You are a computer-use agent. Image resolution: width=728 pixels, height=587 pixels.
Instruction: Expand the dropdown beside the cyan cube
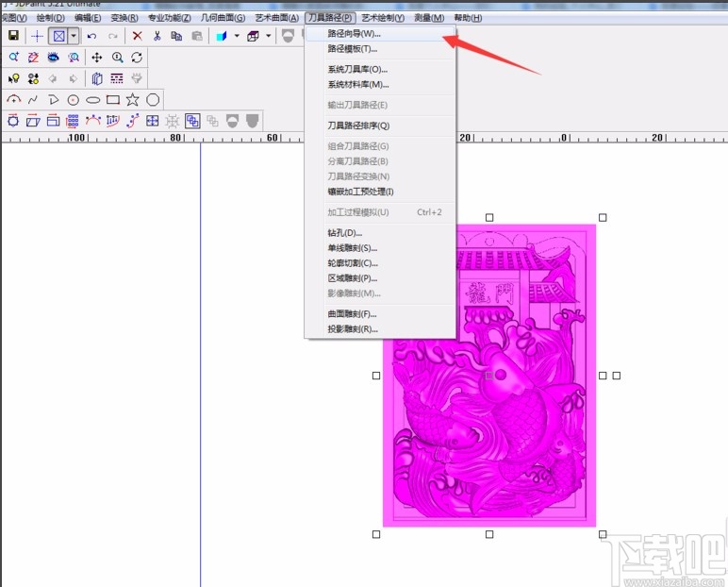(x=237, y=36)
